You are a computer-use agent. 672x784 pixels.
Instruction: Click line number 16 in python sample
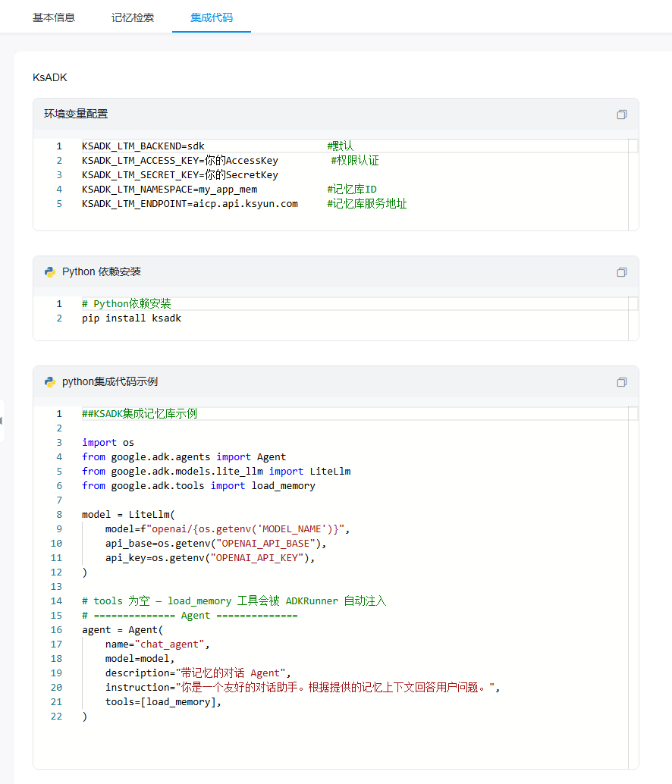57,630
